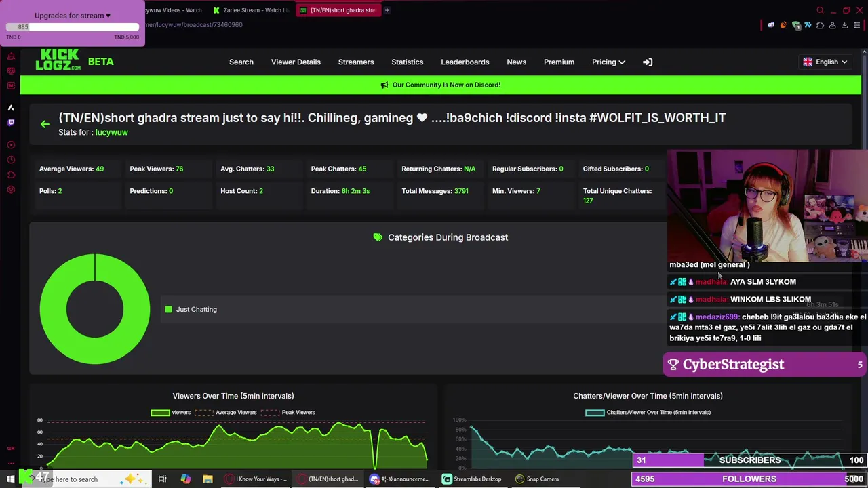Click the browser address bar URL

click(x=193, y=25)
